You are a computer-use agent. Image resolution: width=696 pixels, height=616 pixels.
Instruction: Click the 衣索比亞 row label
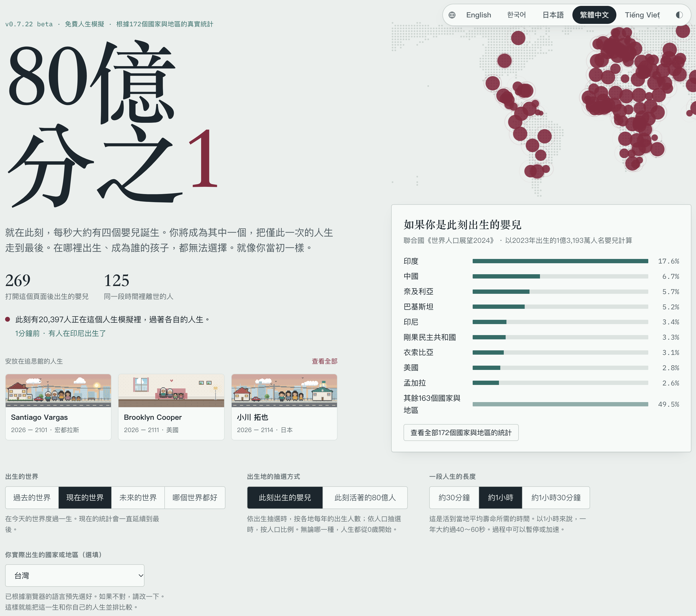419,352
